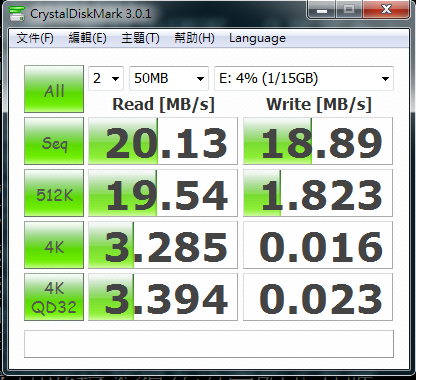428x380 pixels.
Task: Open the 主題(T) menu
Action: (140, 38)
